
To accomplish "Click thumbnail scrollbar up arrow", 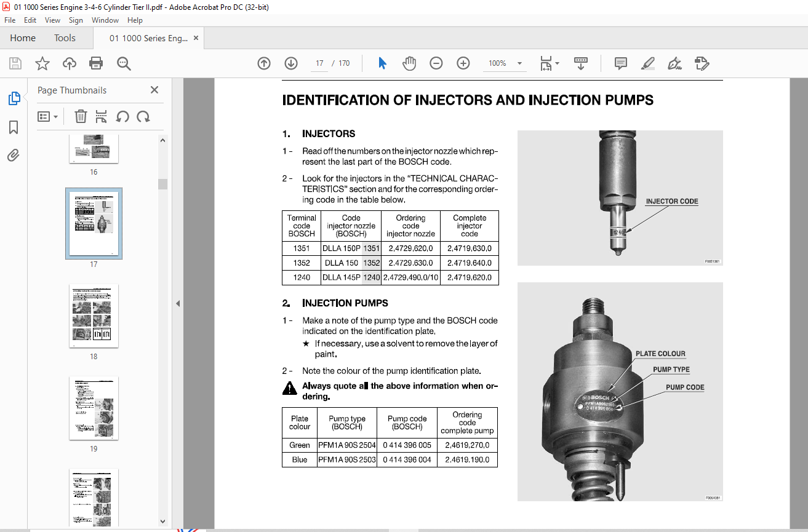I will click(163, 140).
